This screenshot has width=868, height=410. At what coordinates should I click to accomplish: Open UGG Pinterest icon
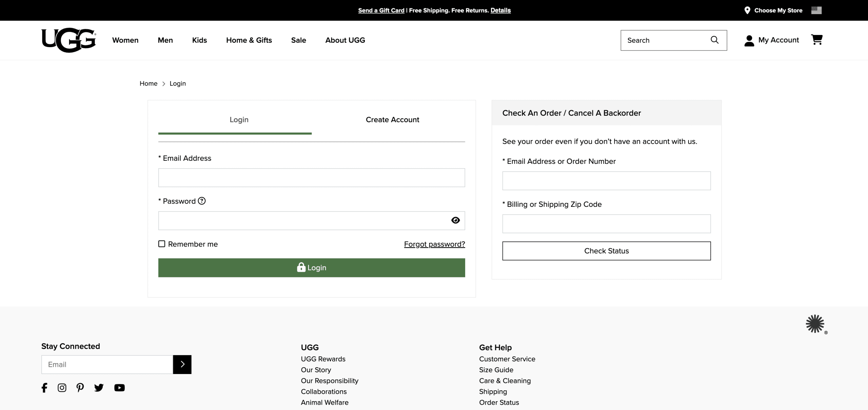pos(80,388)
